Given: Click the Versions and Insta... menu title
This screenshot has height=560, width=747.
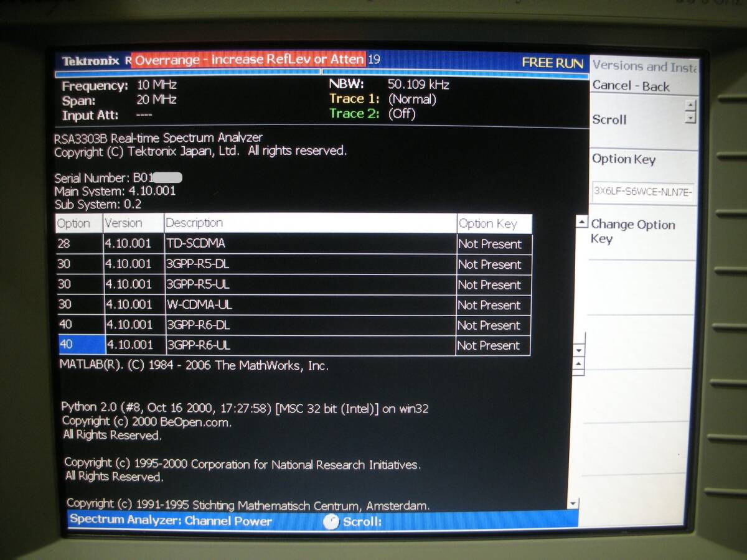Looking at the screenshot, I should (x=645, y=66).
